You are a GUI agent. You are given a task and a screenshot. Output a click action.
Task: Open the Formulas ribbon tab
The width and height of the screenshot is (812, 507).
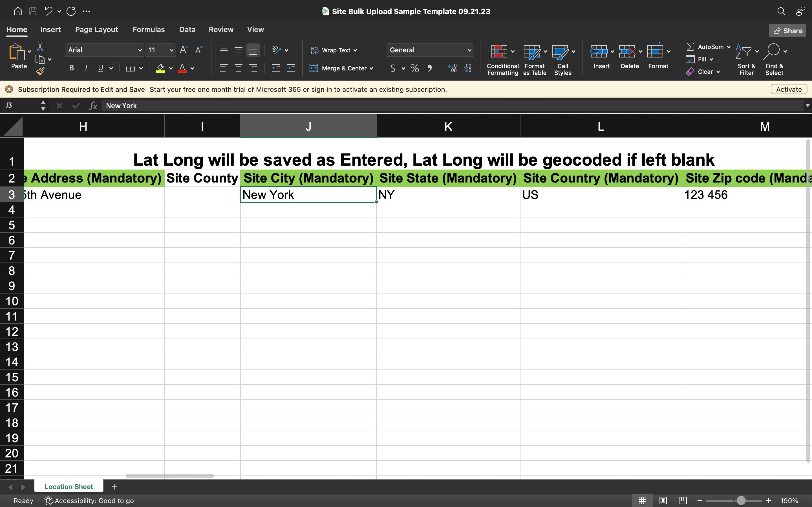[148, 30]
